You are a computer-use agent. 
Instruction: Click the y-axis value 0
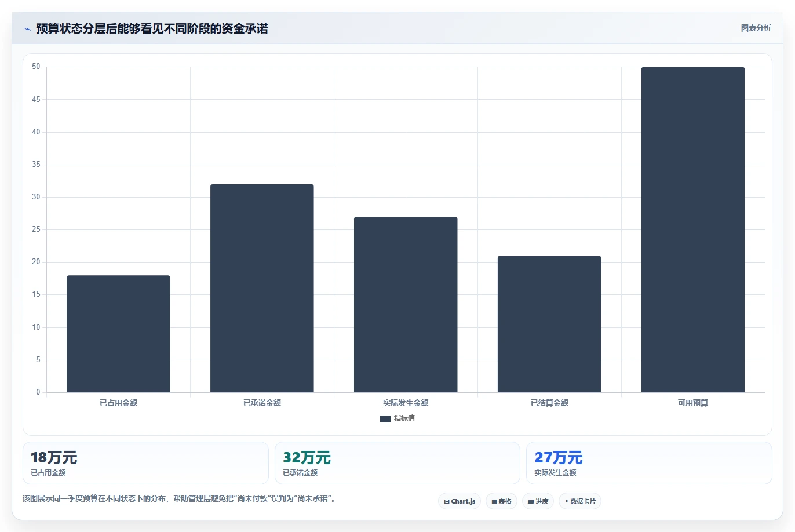tap(38, 392)
